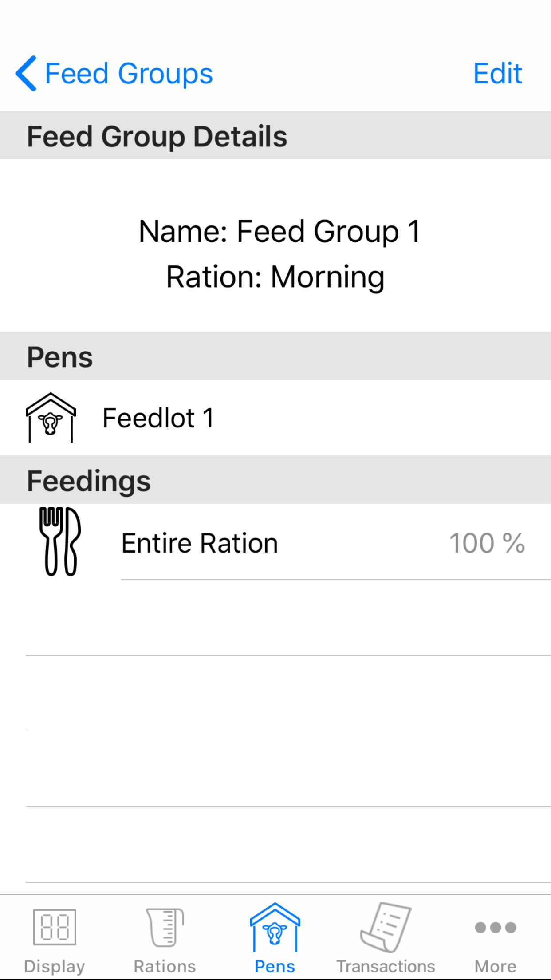This screenshot has height=980, width=551.
Task: Click the receipt Transactions icon
Action: [386, 927]
